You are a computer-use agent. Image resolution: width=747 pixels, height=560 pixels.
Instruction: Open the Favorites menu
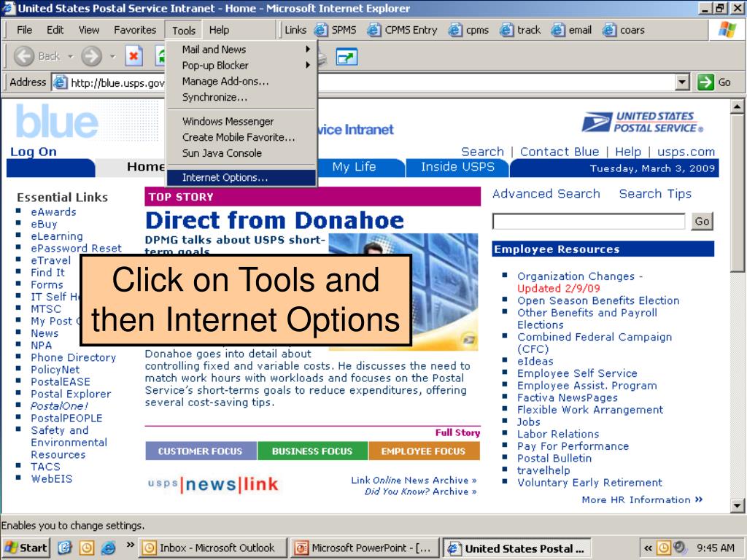coord(135,30)
